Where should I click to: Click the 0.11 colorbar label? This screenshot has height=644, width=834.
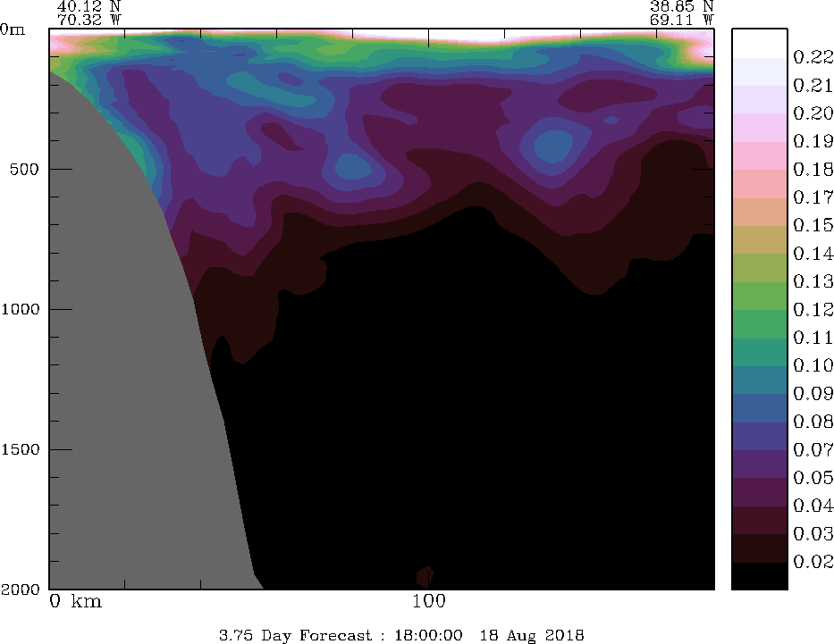click(x=813, y=338)
